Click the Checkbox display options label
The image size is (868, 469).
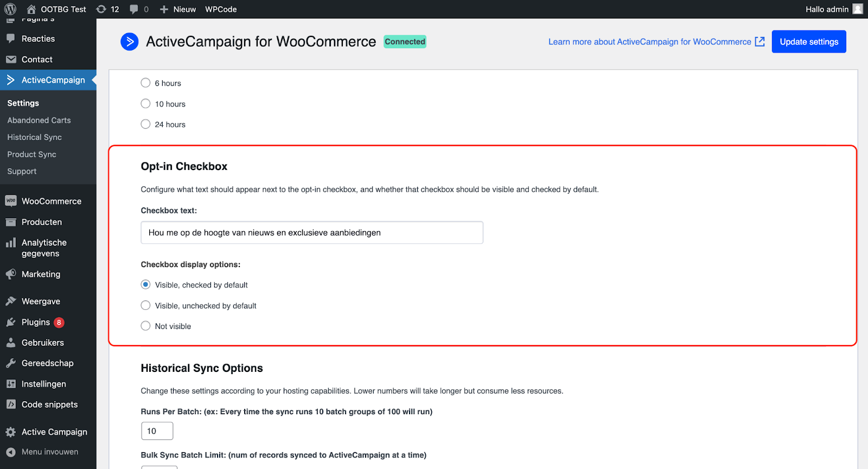190,264
